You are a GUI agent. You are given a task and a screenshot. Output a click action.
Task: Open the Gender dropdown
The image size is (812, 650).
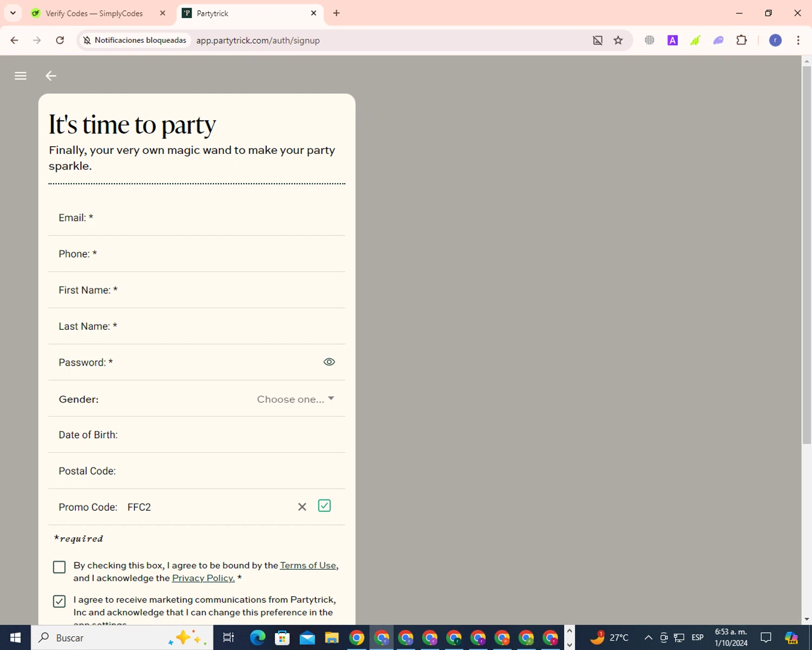296,399
